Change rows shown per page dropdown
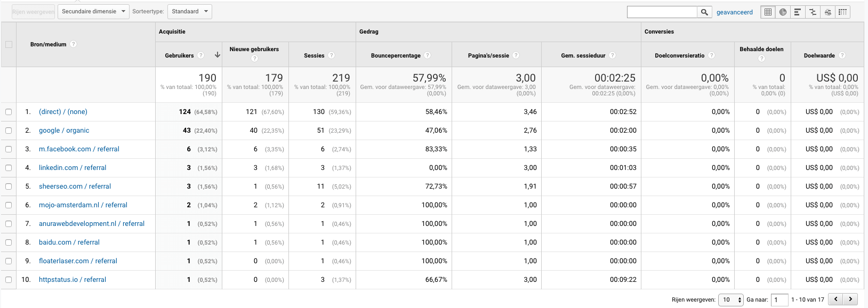The image size is (868, 308). tap(730, 300)
